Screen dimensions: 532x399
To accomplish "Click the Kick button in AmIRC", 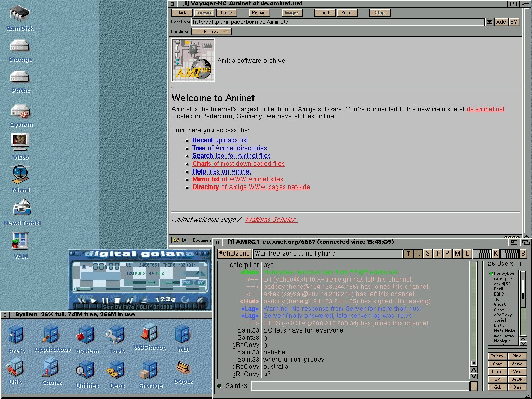I will [497, 387].
